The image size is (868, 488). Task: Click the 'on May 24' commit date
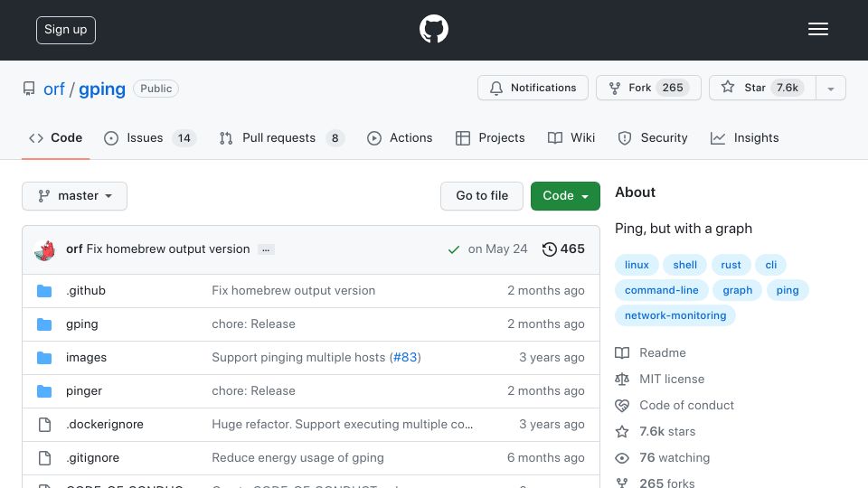[497, 249]
